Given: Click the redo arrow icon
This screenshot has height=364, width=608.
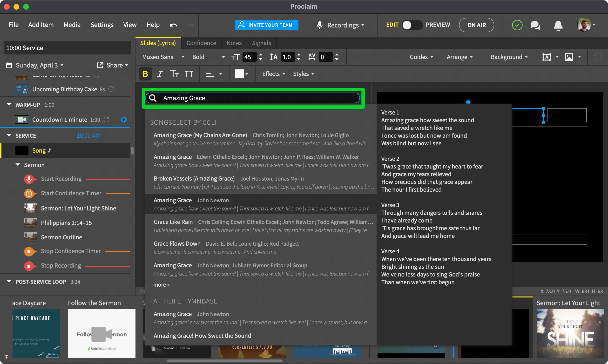Looking at the screenshot, I should 190,25.
